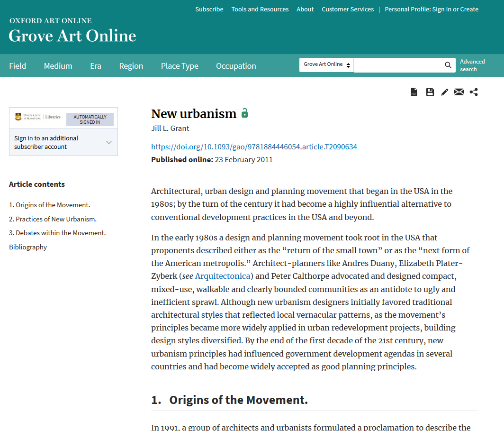The height and width of the screenshot is (431, 504).
Task: Open Customer Services link
Action: point(348,9)
